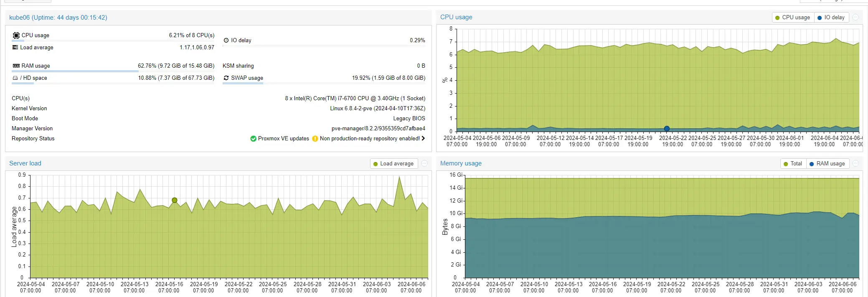
Task: Toggle Total series in Memory usage legend
Action: (x=793, y=164)
